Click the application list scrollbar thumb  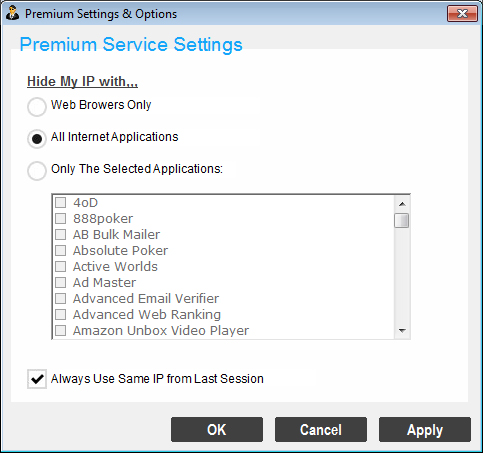[x=402, y=220]
